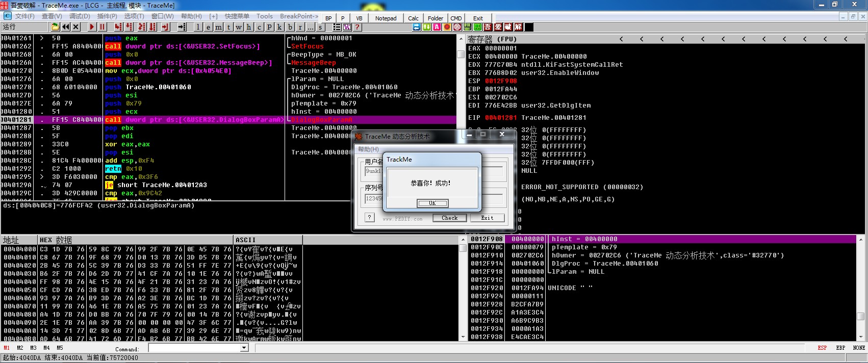The width and height of the screenshot is (868, 363).
Task: Show memory map with 'm' button
Action: coord(218,27)
